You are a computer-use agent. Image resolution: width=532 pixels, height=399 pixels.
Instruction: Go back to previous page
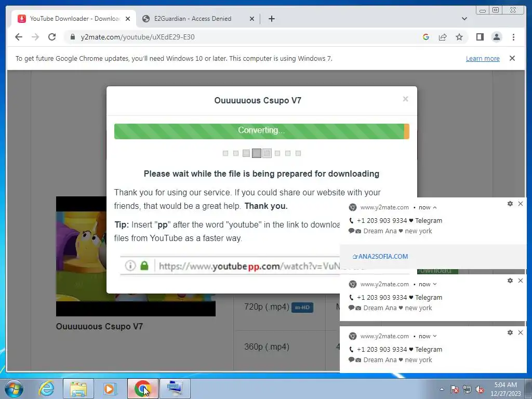19,37
